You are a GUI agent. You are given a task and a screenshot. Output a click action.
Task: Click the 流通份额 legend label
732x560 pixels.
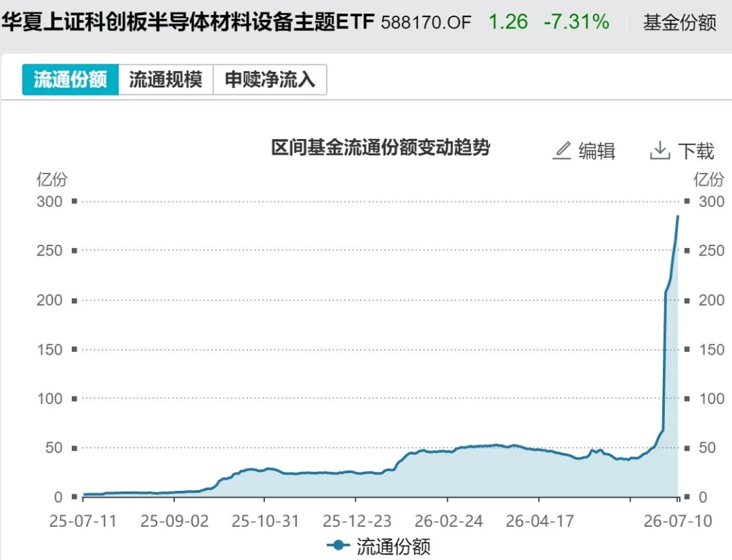[394, 546]
